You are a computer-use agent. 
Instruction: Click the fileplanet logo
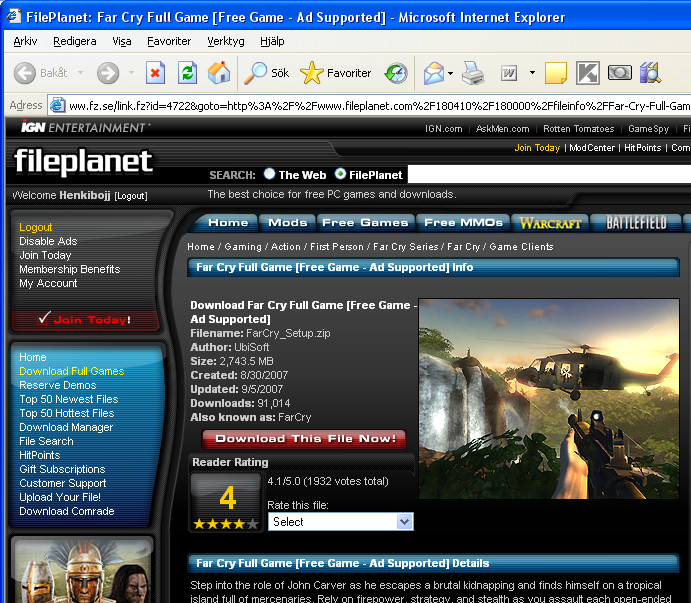click(x=83, y=161)
